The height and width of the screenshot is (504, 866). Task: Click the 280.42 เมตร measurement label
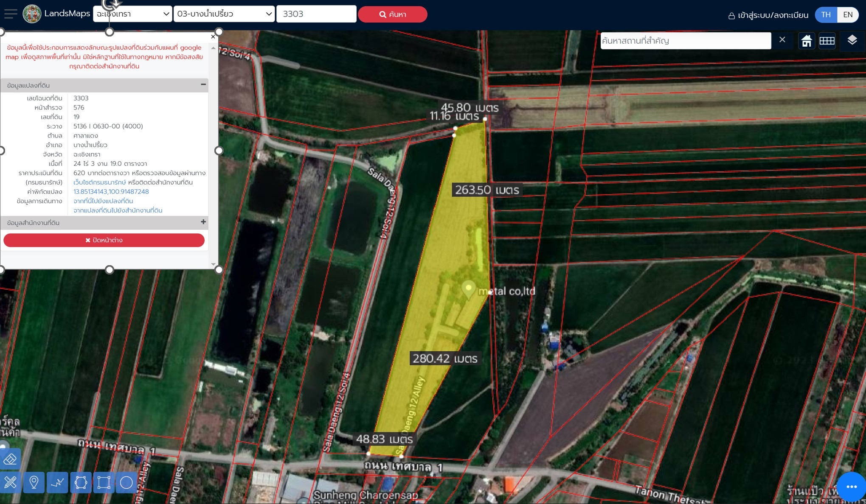tap(445, 358)
